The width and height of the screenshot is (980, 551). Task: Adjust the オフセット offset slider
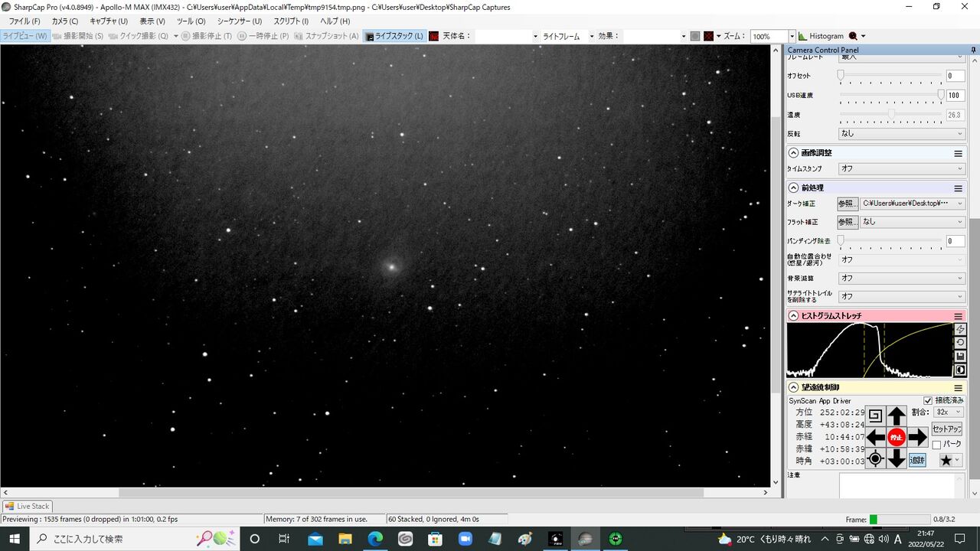click(x=841, y=76)
